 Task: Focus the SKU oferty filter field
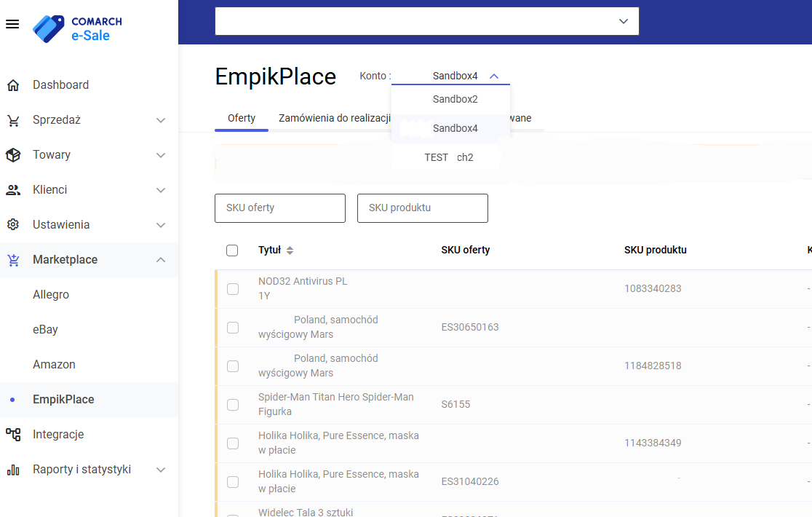[x=280, y=208]
